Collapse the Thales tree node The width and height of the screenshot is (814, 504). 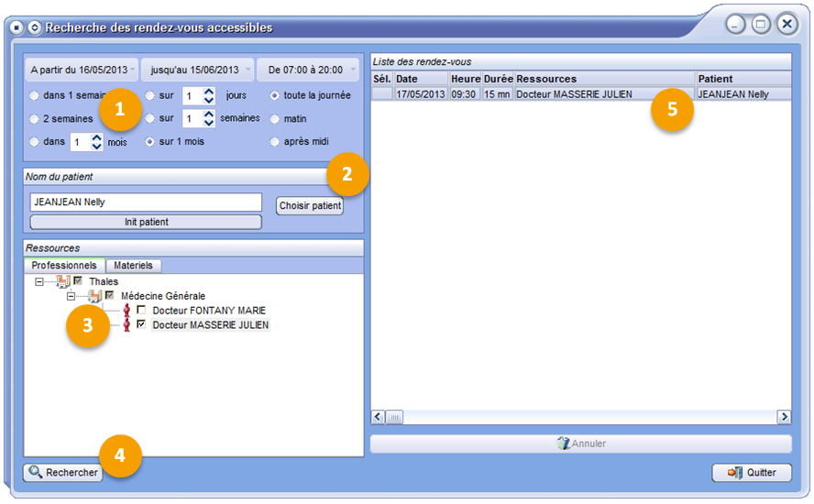tap(38, 281)
